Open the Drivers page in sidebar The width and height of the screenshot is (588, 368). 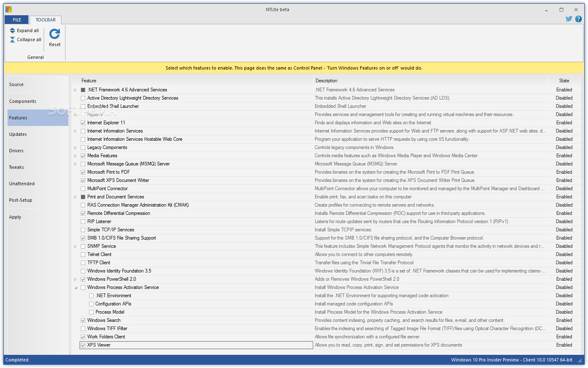click(38, 151)
